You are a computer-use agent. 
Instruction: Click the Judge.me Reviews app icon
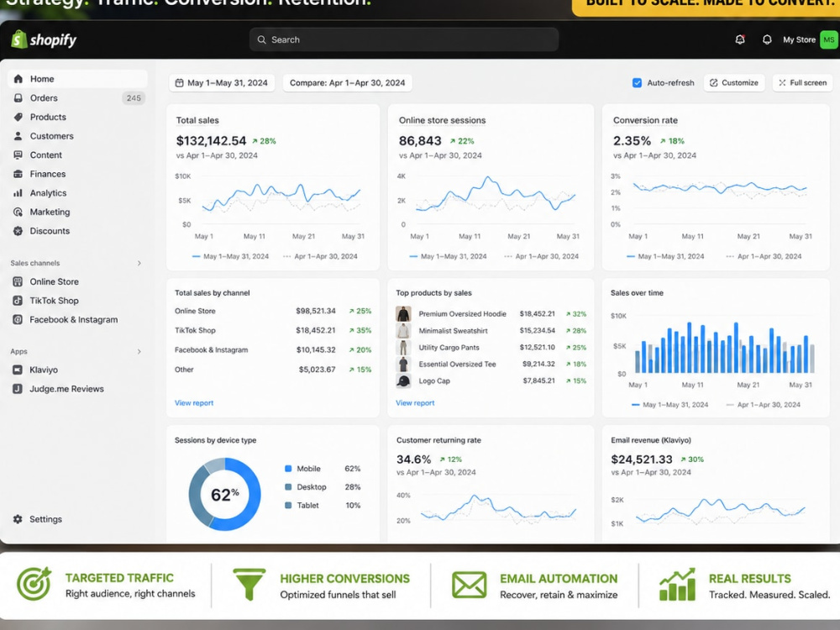18,389
